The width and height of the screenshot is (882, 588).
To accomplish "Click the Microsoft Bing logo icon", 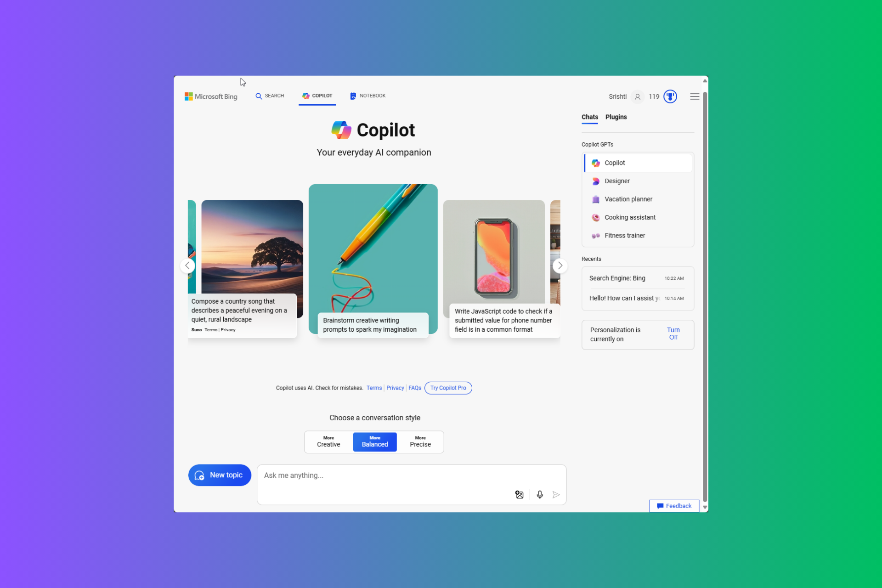I will coord(190,96).
